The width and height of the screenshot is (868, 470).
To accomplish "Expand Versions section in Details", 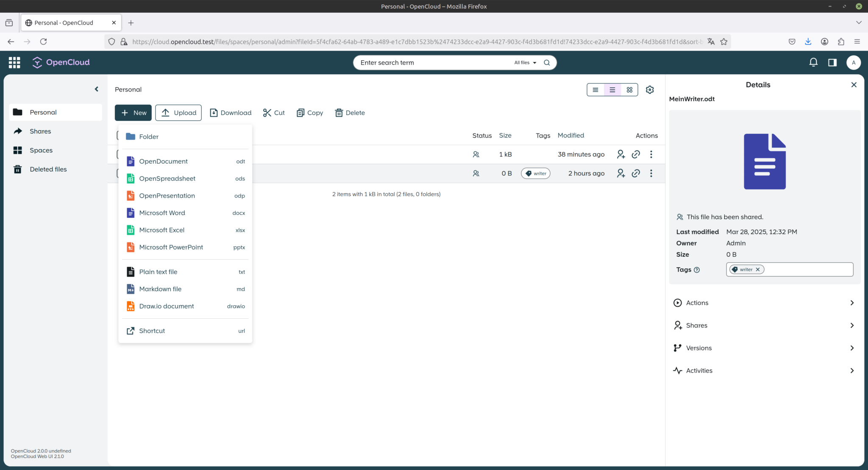I will click(764, 348).
